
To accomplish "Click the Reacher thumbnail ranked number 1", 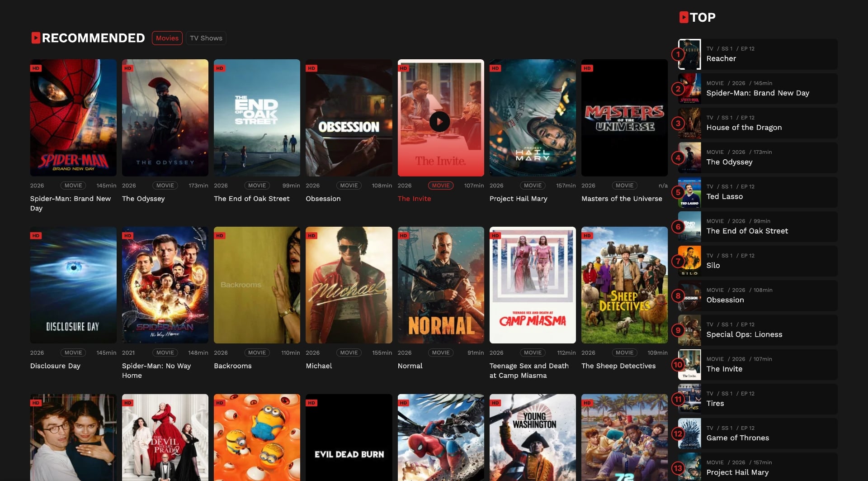I will click(x=689, y=54).
